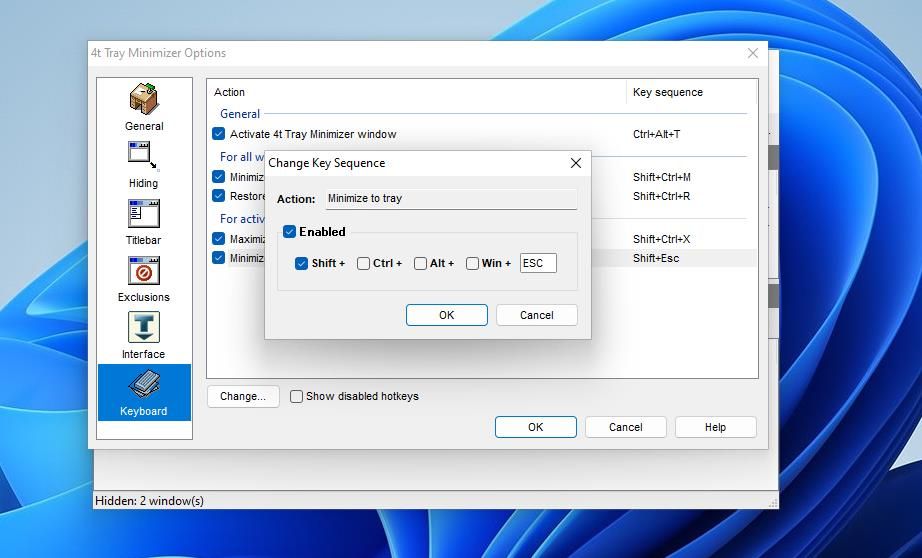Viewport: 922px width, 558px height.
Task: Toggle the Enabled checkbox
Action: pos(290,232)
